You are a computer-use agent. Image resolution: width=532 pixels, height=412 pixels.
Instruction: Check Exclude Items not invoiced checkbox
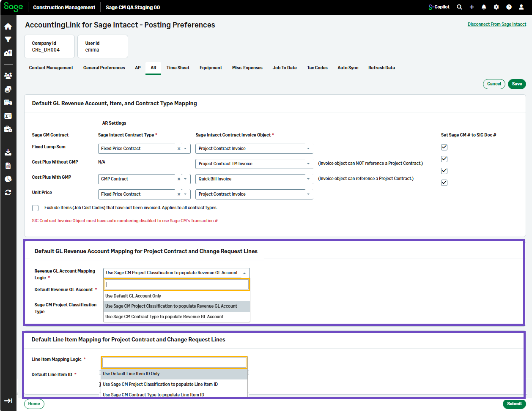pyautogui.click(x=36, y=208)
